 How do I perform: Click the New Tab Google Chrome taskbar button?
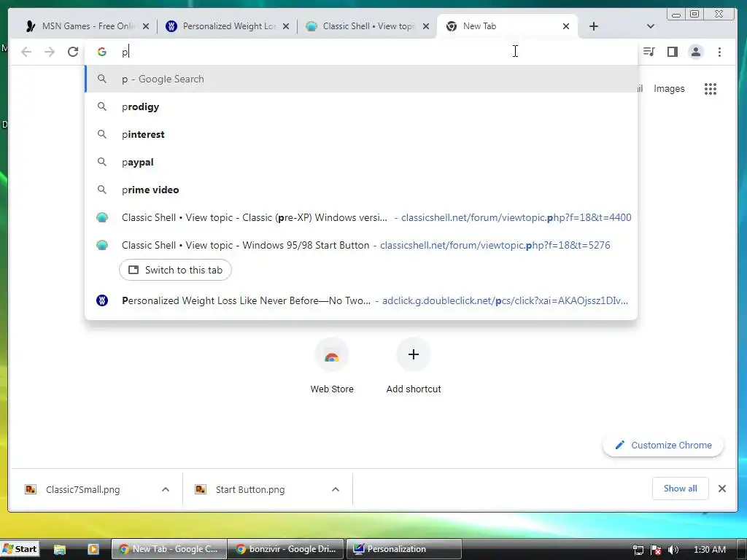pyautogui.click(x=169, y=549)
